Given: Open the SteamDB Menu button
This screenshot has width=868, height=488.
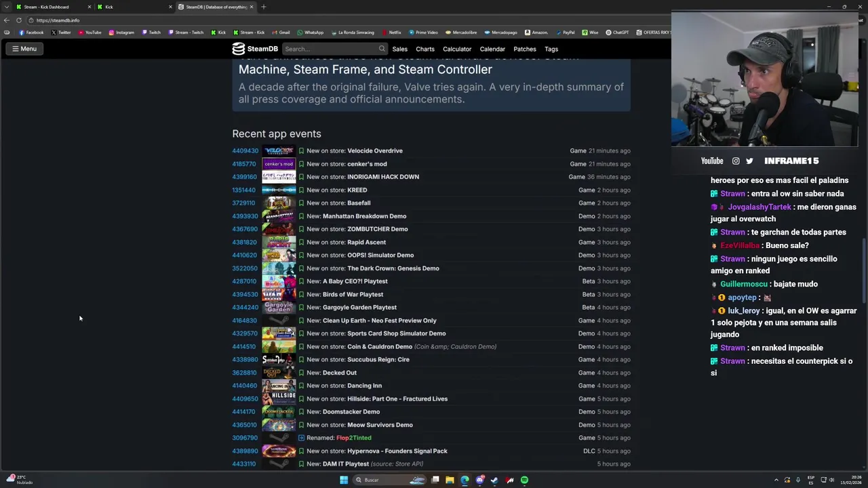Looking at the screenshot, I should pyautogui.click(x=24, y=49).
